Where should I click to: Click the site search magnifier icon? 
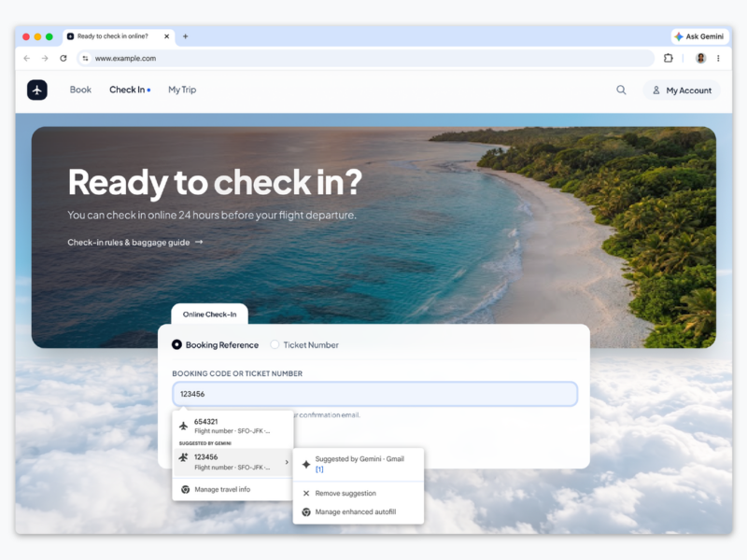[621, 90]
